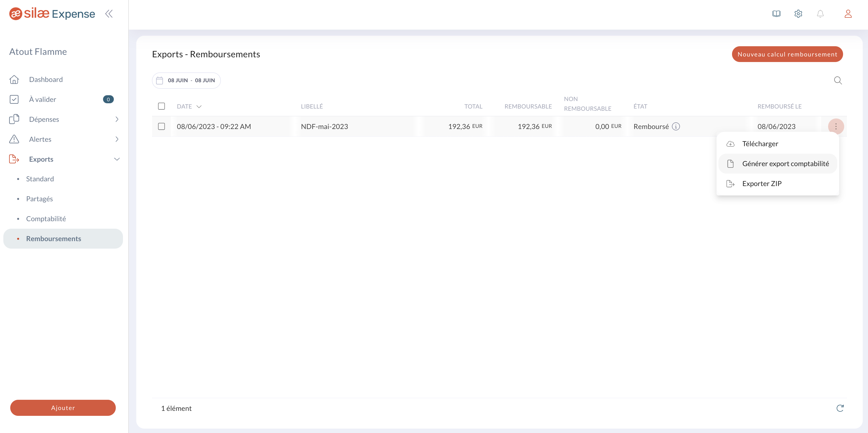Image resolution: width=868 pixels, height=433 pixels.
Task: Expand the Dépenses menu chevron
Action: pyautogui.click(x=117, y=119)
